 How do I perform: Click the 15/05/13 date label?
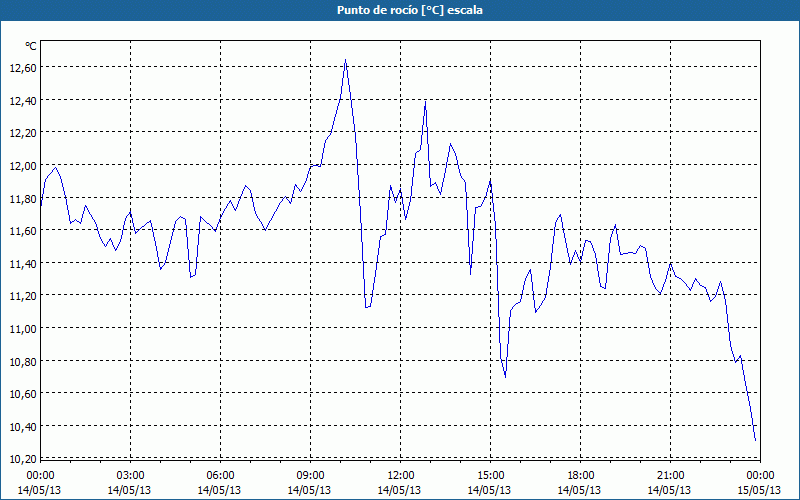point(760,490)
